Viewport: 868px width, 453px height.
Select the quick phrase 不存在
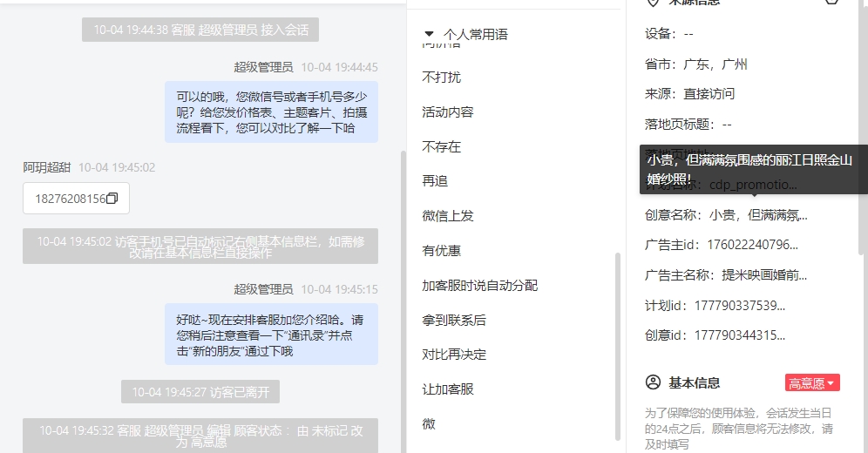[x=441, y=146]
